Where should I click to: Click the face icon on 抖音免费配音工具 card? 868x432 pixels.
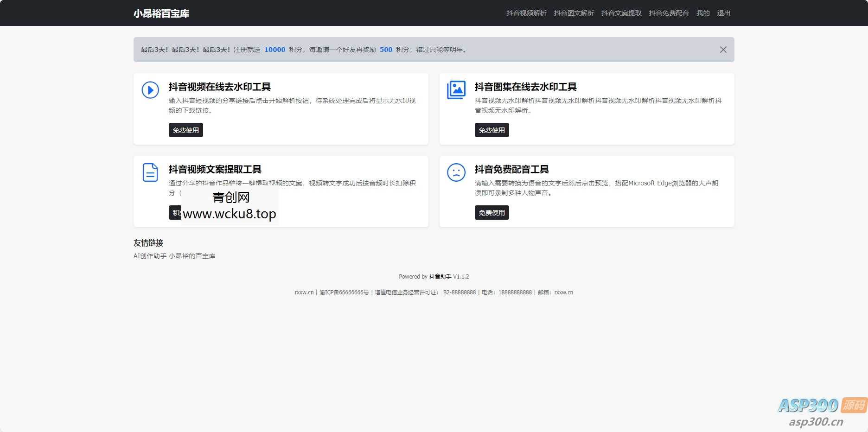click(456, 172)
